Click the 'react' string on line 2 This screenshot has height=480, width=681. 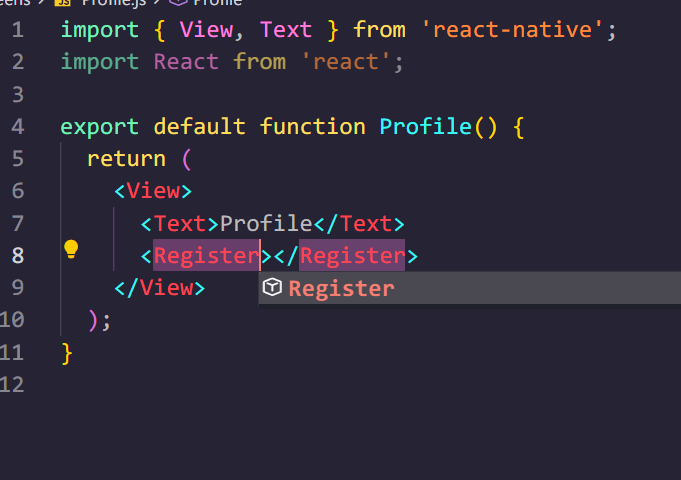tap(345, 62)
